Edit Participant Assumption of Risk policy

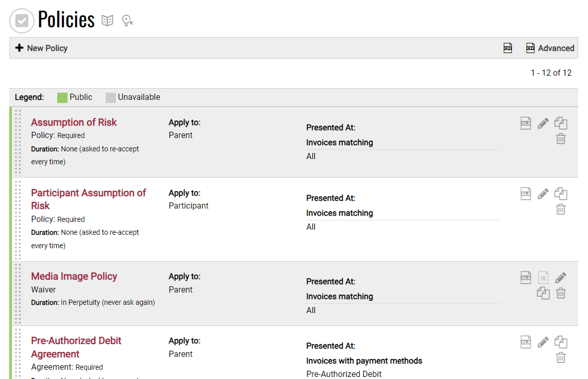[543, 194]
